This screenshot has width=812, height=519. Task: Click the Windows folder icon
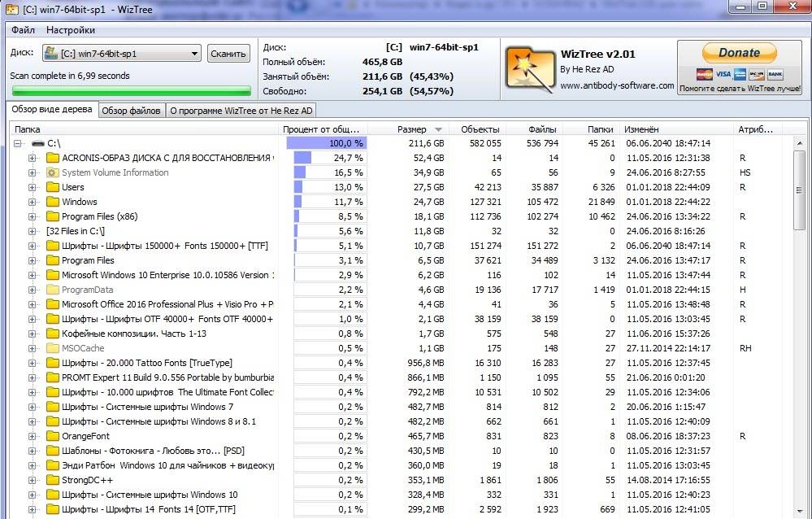(x=52, y=202)
